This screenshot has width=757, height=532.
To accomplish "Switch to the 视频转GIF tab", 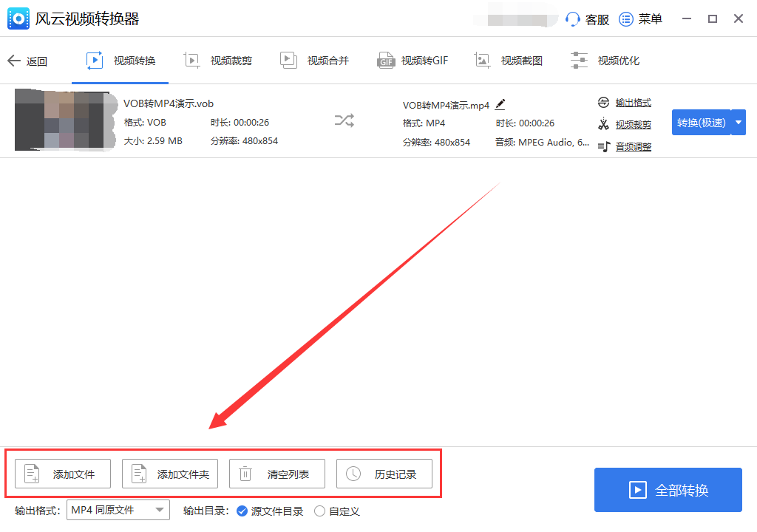I will click(412, 60).
